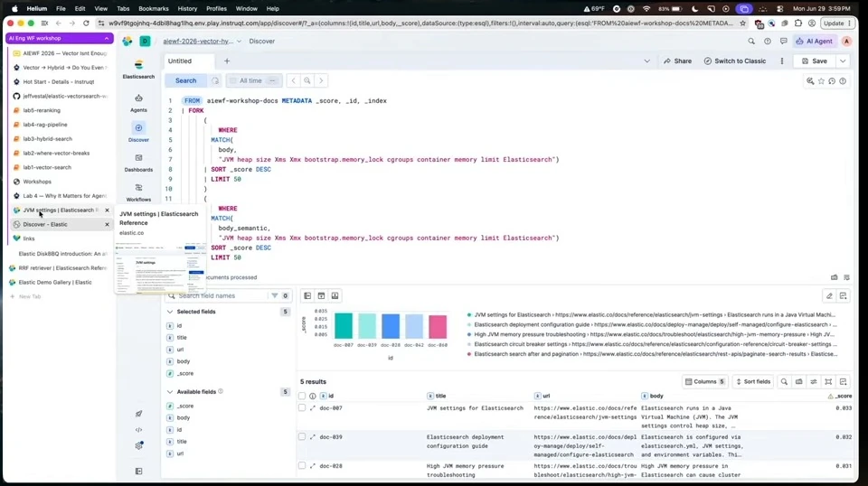
Task: Search within results table magnifier icon
Action: point(784,381)
